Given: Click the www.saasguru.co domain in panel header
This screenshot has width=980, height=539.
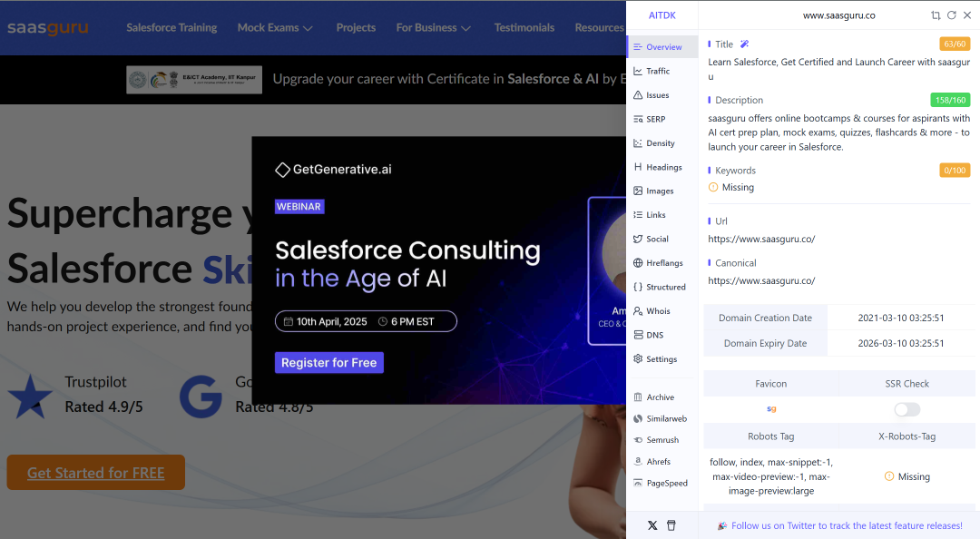Looking at the screenshot, I should point(838,15).
